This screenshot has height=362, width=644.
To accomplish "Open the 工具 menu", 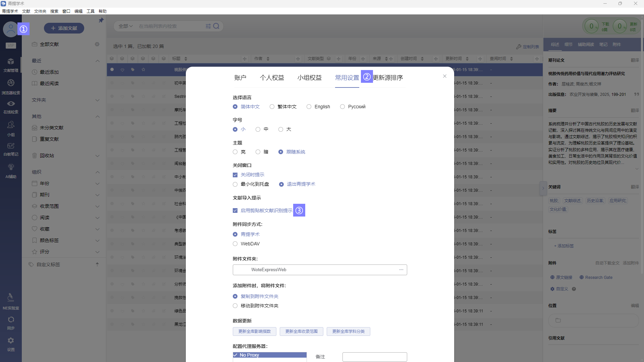I will point(90,11).
